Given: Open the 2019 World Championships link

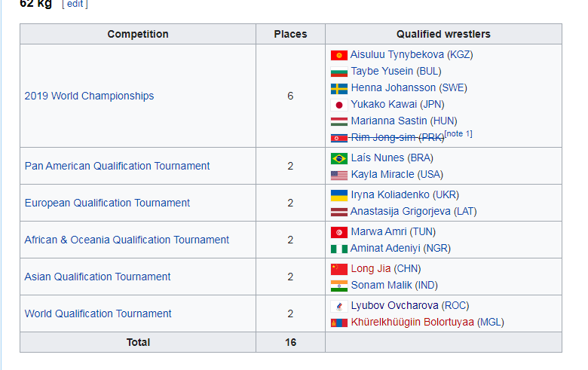Looking at the screenshot, I should coord(89,96).
